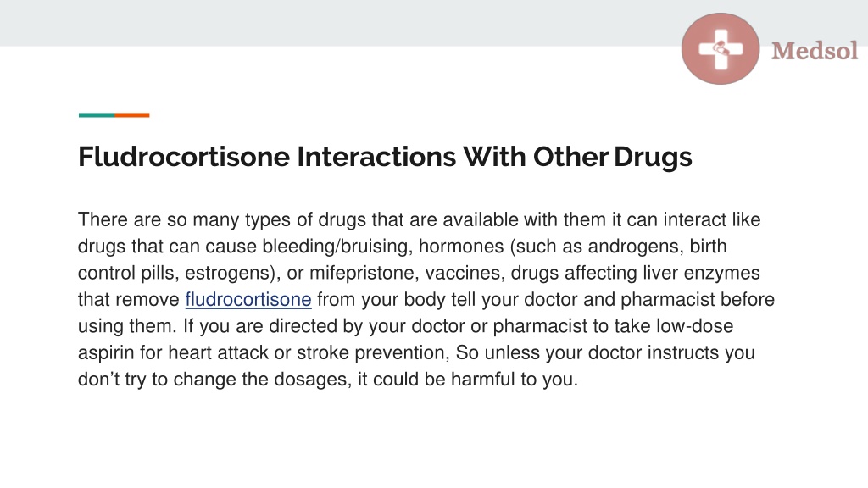Click the Medsol brand name text
This screenshot has height=488, width=868.
pyautogui.click(x=815, y=50)
